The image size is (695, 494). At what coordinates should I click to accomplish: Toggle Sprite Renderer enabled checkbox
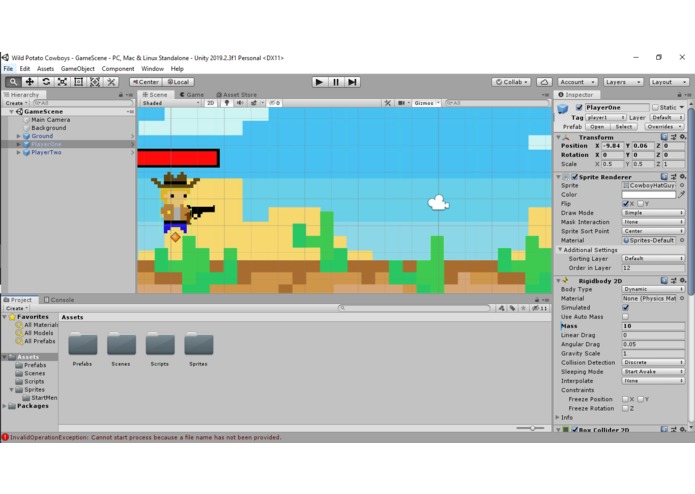pyautogui.click(x=575, y=177)
